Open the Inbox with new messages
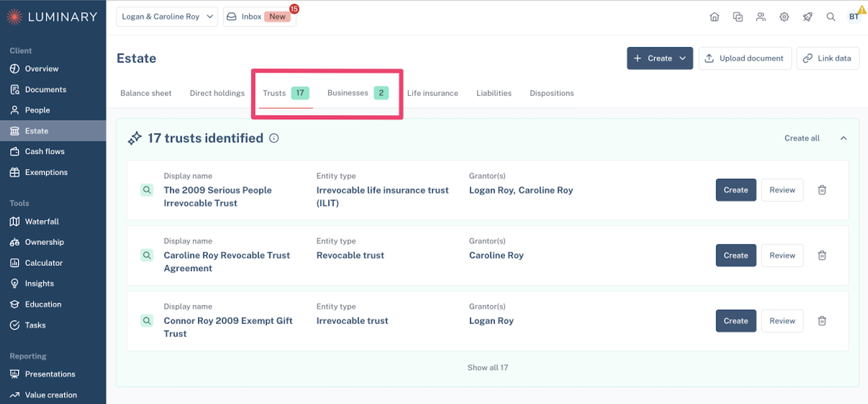The width and height of the screenshot is (868, 404). tap(259, 17)
